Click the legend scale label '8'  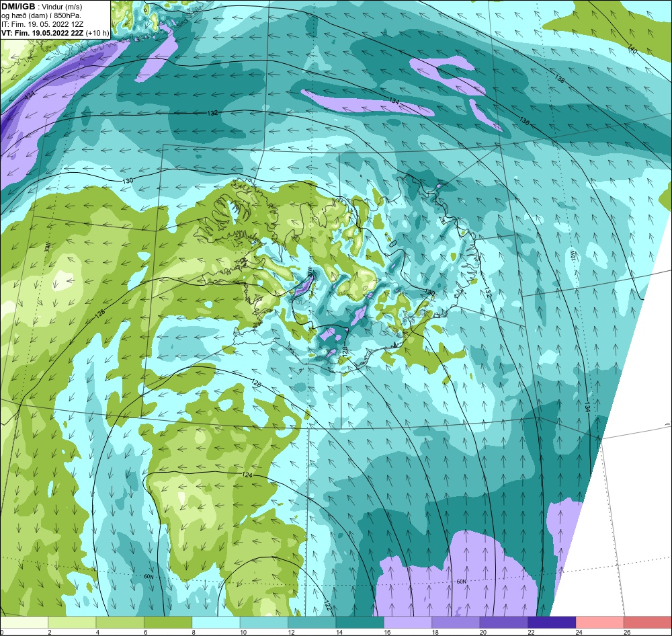tap(194, 632)
